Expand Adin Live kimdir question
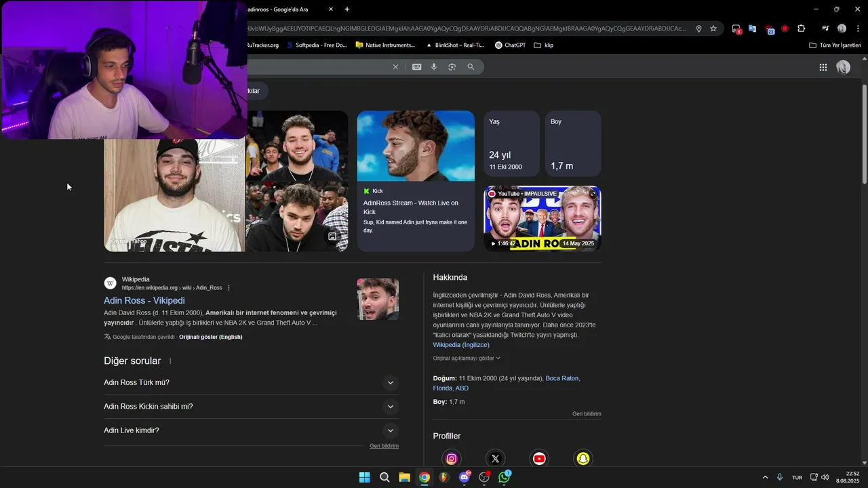The height and width of the screenshot is (488, 868). pos(251,430)
